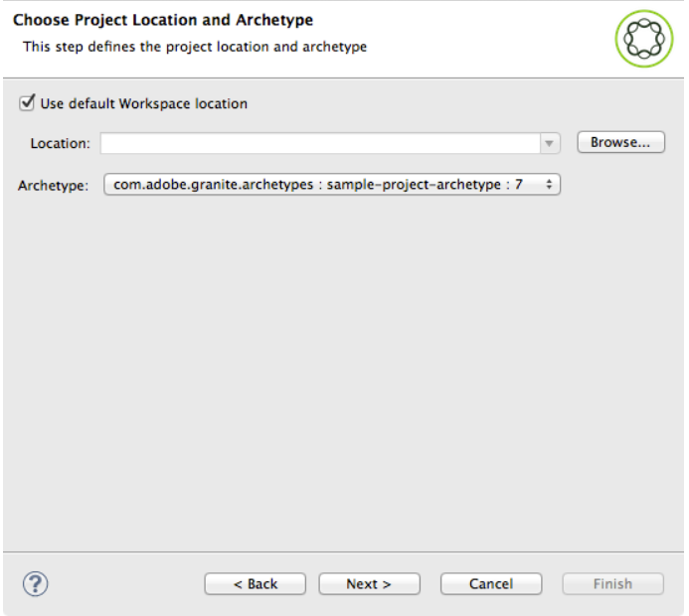The height and width of the screenshot is (616, 689).
Task: Click the disabled Finish button
Action: click(612, 584)
